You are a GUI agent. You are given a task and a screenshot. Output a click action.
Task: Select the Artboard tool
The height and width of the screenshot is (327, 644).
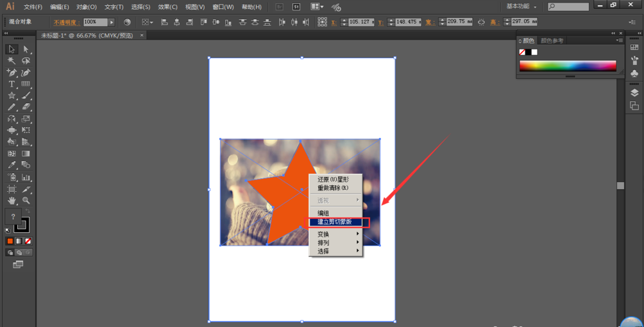(12, 189)
